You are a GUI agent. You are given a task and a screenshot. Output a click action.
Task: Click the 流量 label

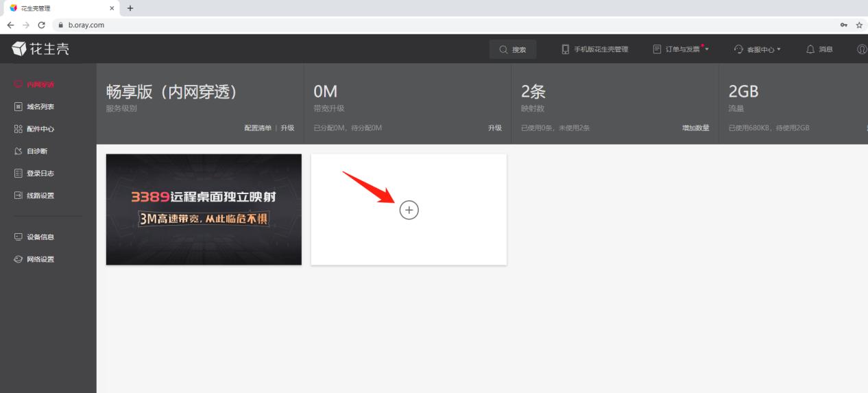(736, 108)
